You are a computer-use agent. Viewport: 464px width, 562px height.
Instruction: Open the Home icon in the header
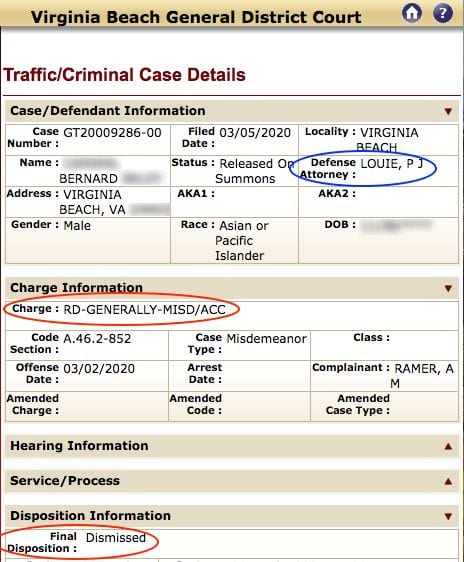412,13
